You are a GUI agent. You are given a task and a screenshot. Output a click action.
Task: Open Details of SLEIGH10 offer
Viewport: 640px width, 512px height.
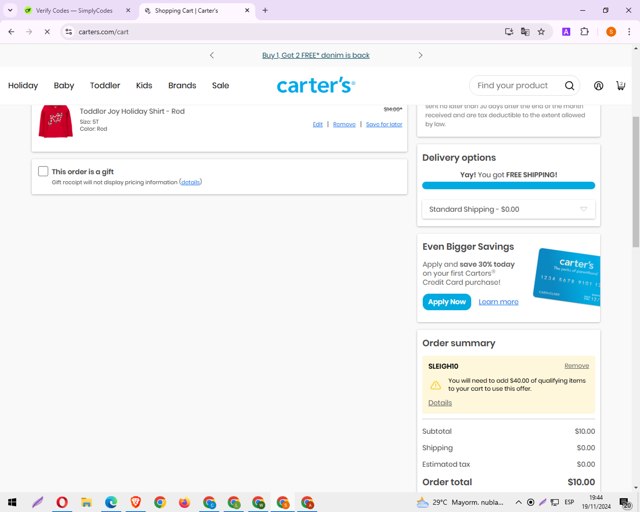(x=440, y=403)
